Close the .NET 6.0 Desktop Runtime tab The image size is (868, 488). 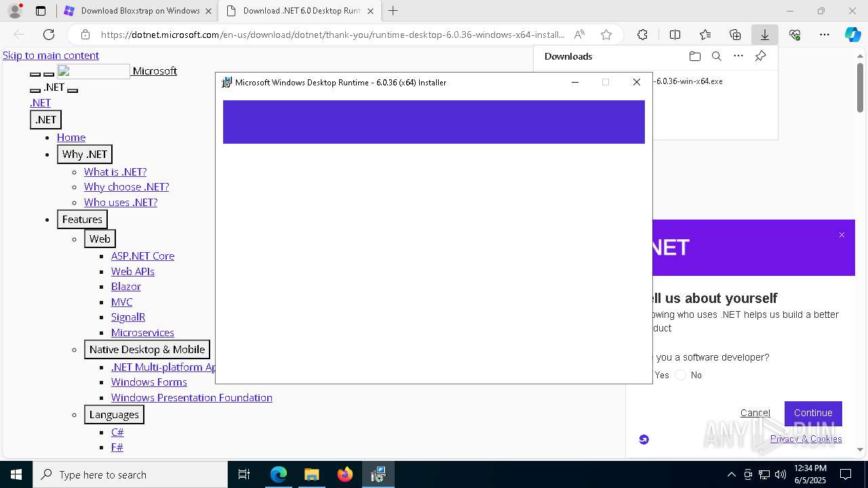[x=370, y=11]
